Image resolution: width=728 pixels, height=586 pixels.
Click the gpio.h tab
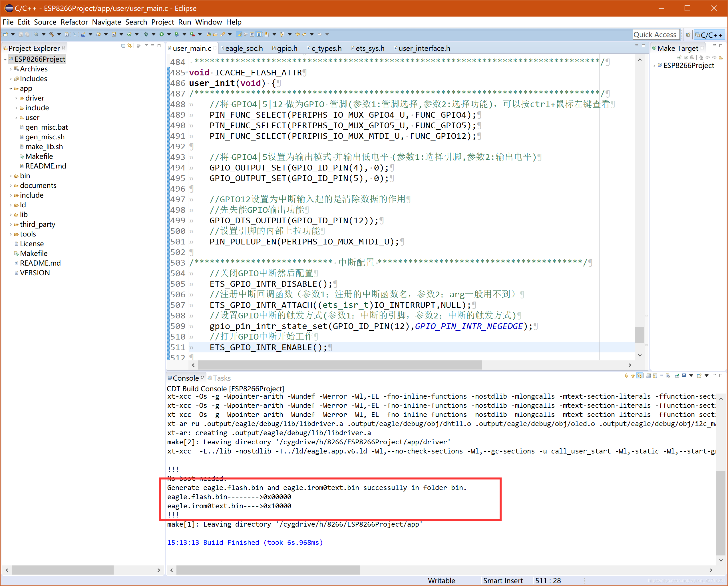tap(287, 49)
